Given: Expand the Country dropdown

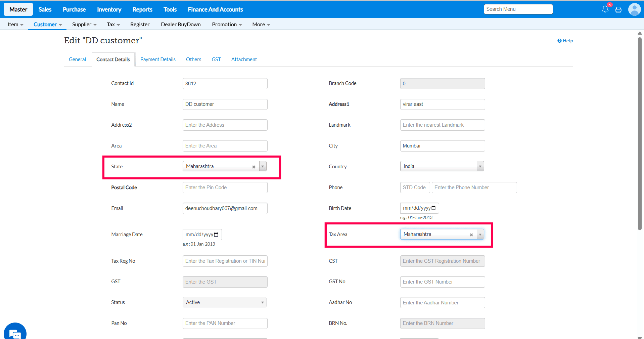Looking at the screenshot, I should tap(480, 166).
